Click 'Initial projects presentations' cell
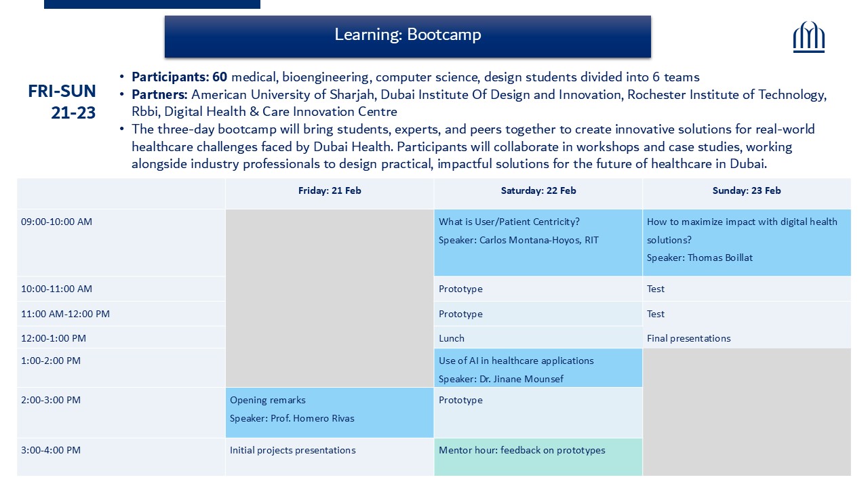Viewport: 868px width, 488px height. 330,457
